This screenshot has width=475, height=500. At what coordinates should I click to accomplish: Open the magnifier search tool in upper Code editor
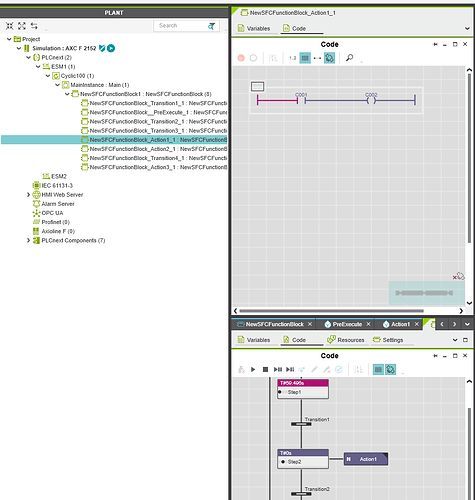[349, 58]
